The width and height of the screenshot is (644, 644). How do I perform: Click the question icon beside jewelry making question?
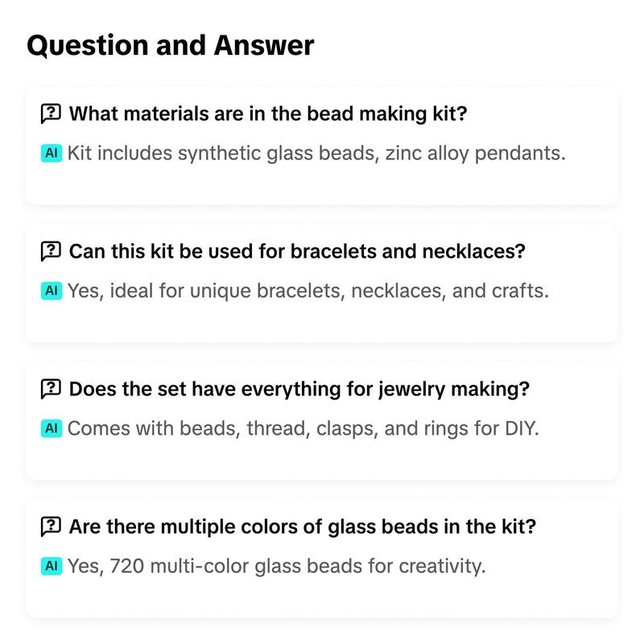coord(51,389)
